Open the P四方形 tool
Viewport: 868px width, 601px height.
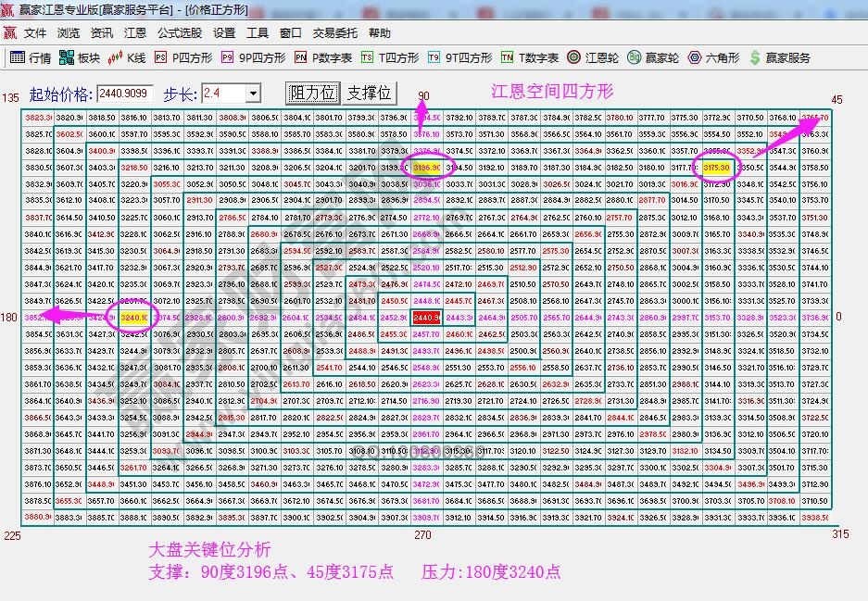181,56
